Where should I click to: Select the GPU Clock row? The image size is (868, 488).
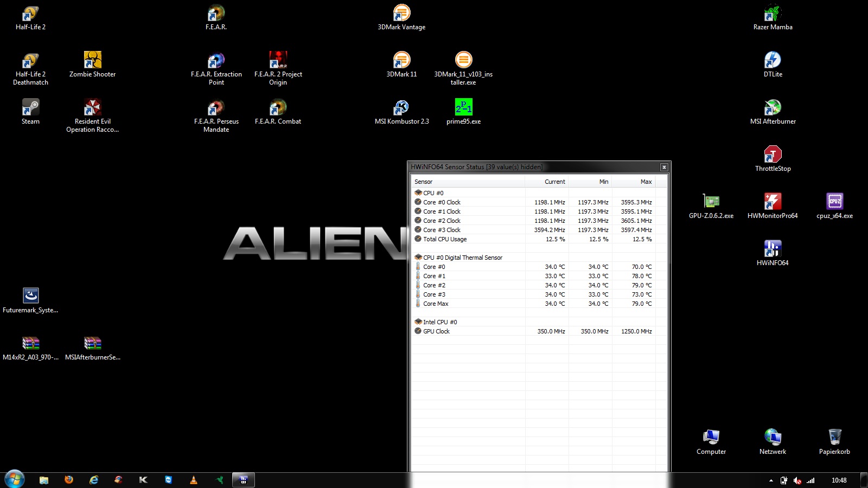539,331
